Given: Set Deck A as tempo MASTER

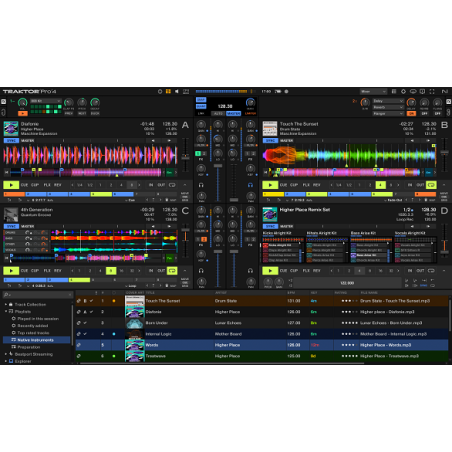Looking at the screenshot, I should (28, 141).
